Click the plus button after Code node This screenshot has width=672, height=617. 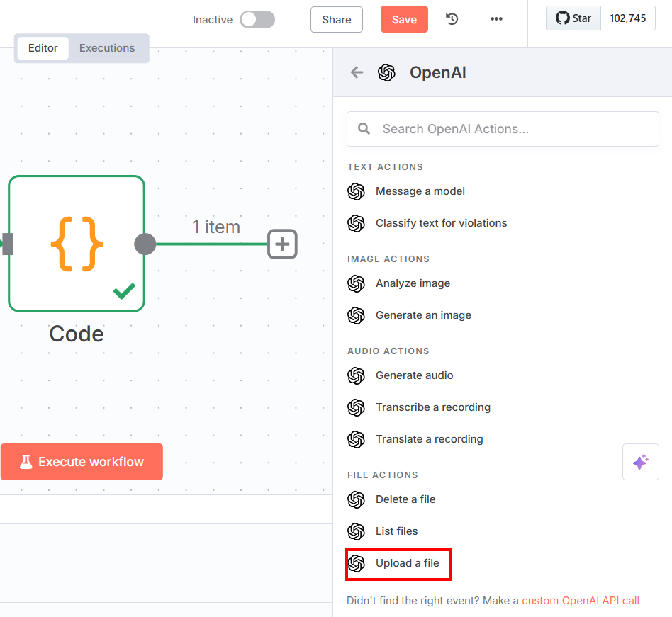(x=282, y=244)
